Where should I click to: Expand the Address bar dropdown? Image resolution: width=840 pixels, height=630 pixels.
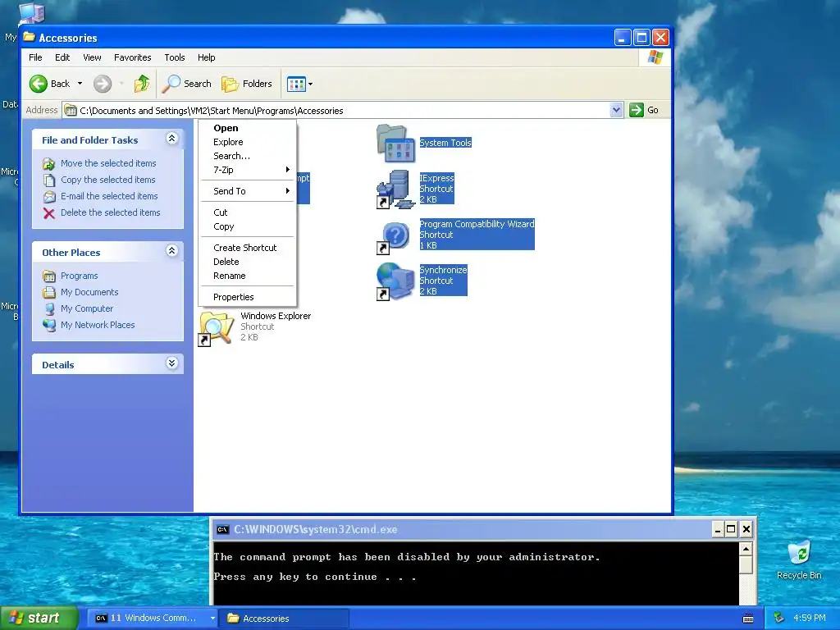[x=616, y=111]
